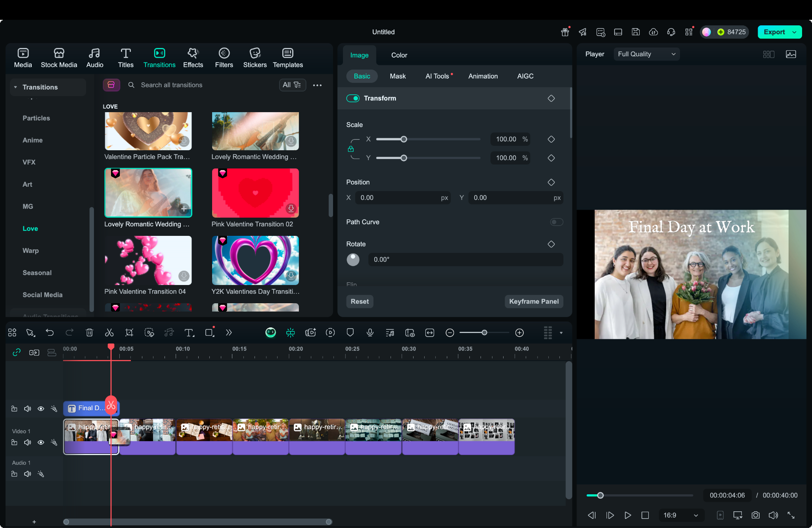Click the Export button
Screen dimensions: 812x528
[774, 32]
